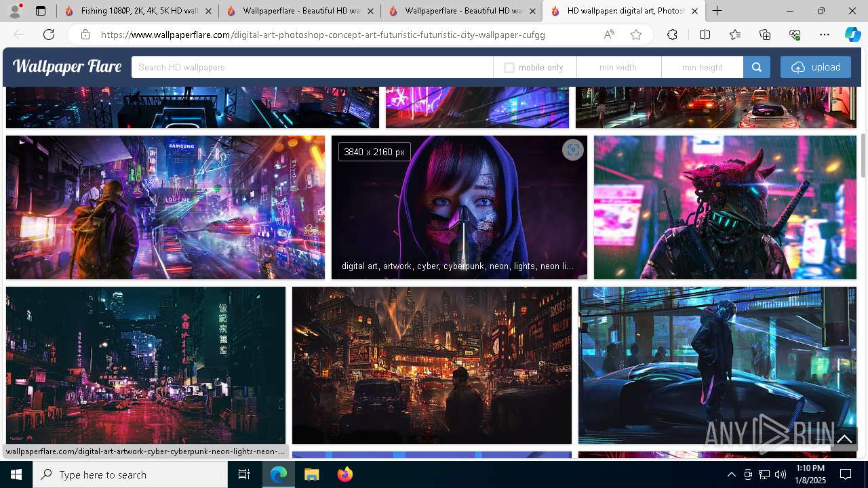The height and width of the screenshot is (488, 868).
Task: Open the horned cyber samurai wallpaper
Action: point(725,207)
